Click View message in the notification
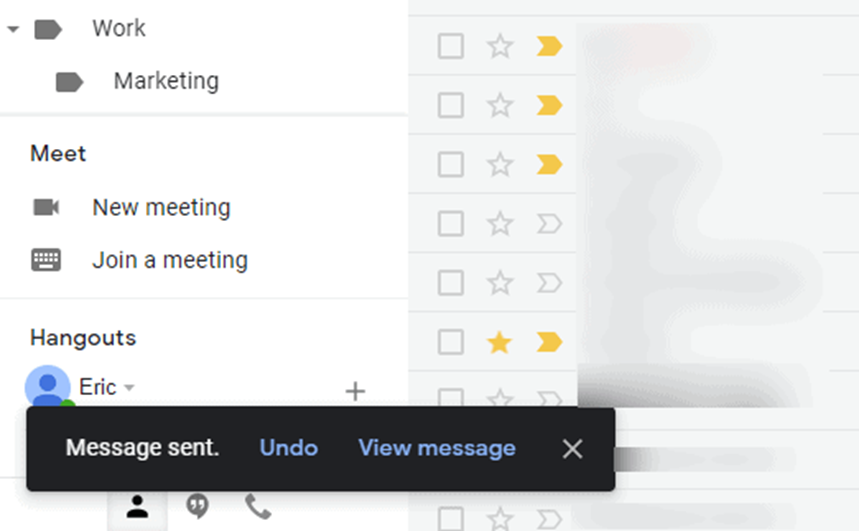 tap(437, 448)
